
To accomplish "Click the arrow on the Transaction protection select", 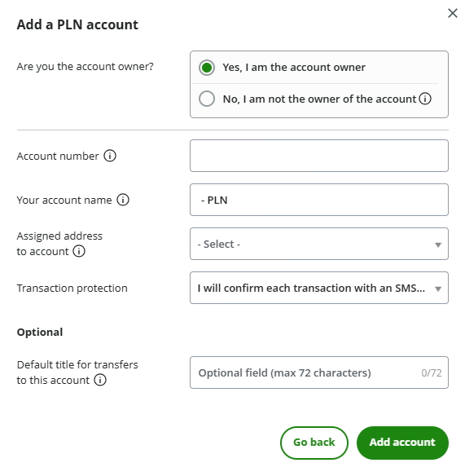I will point(438,289).
